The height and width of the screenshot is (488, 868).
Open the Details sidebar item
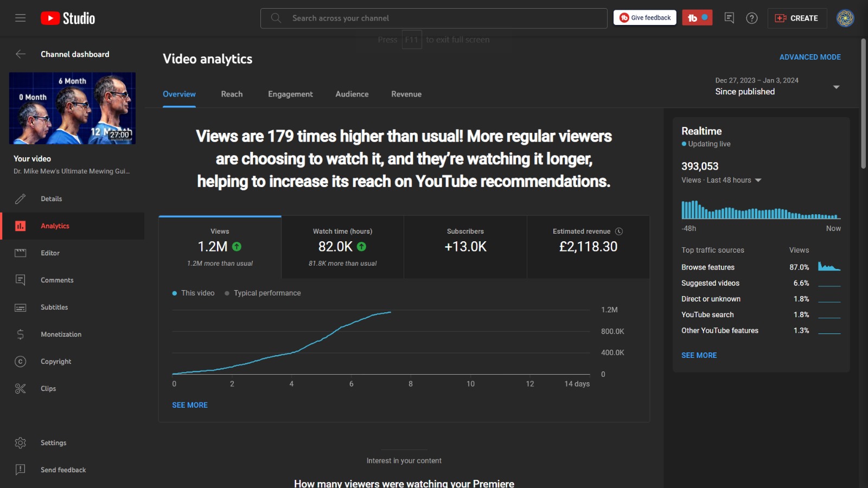(72, 199)
